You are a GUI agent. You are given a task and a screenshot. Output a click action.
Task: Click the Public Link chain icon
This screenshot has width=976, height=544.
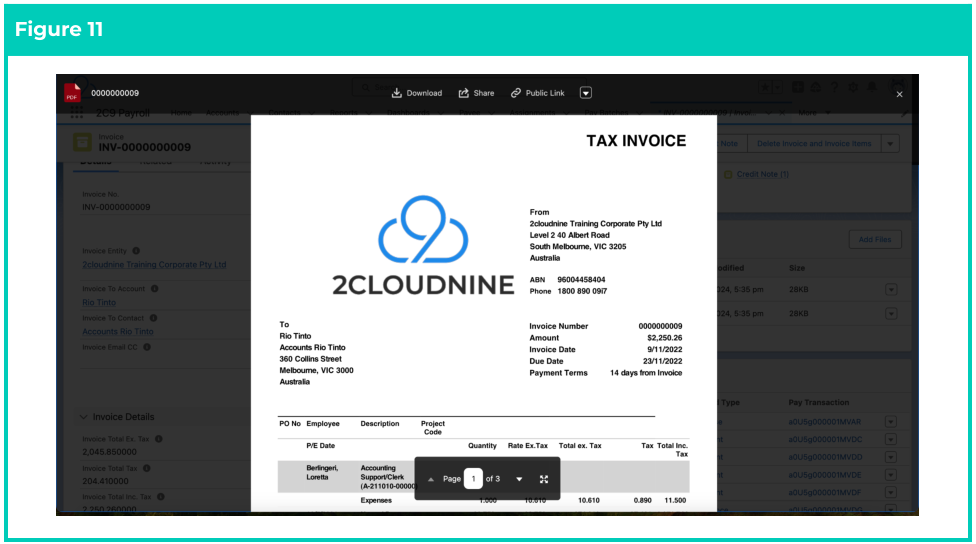coord(515,93)
